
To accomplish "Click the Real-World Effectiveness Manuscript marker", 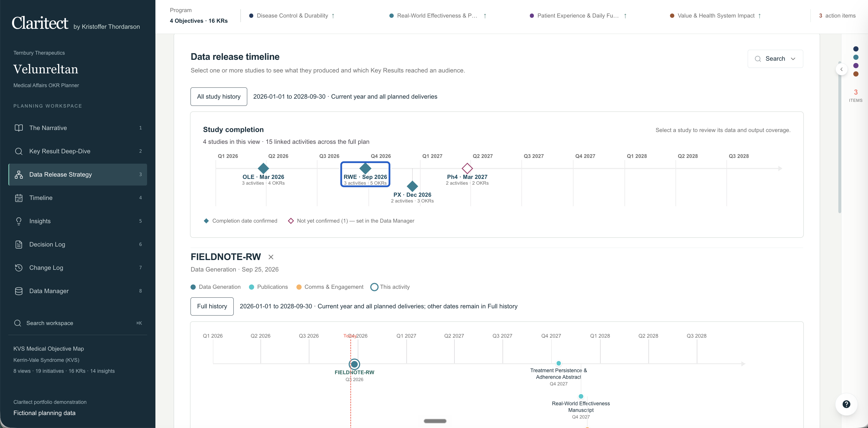I will (x=581, y=396).
